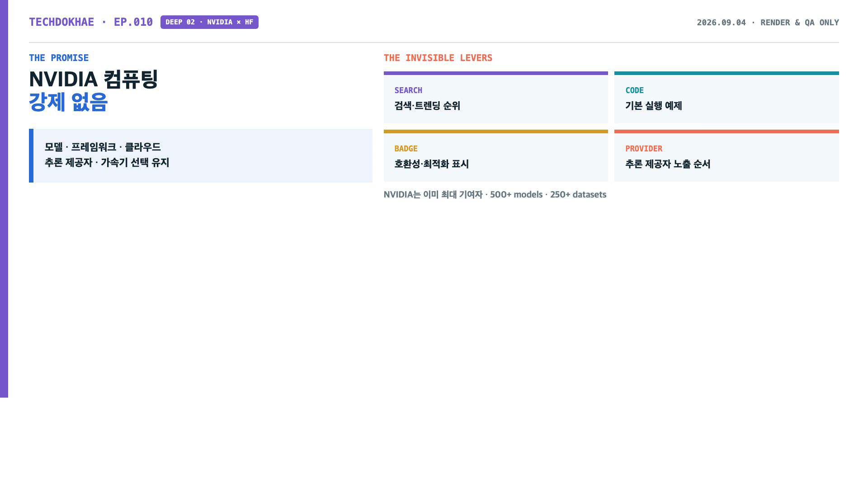Click the 2026.09.04 · RENDER & QA ONLY text

(x=768, y=23)
